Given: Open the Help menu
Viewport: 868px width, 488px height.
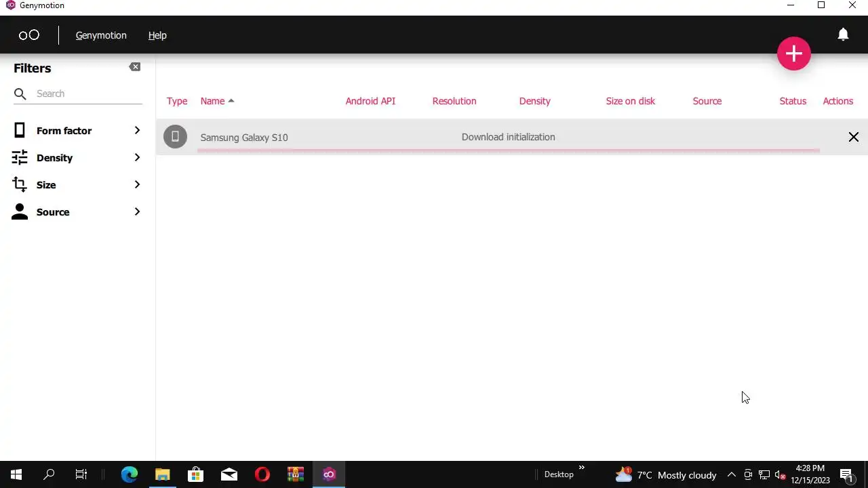Looking at the screenshot, I should (157, 35).
